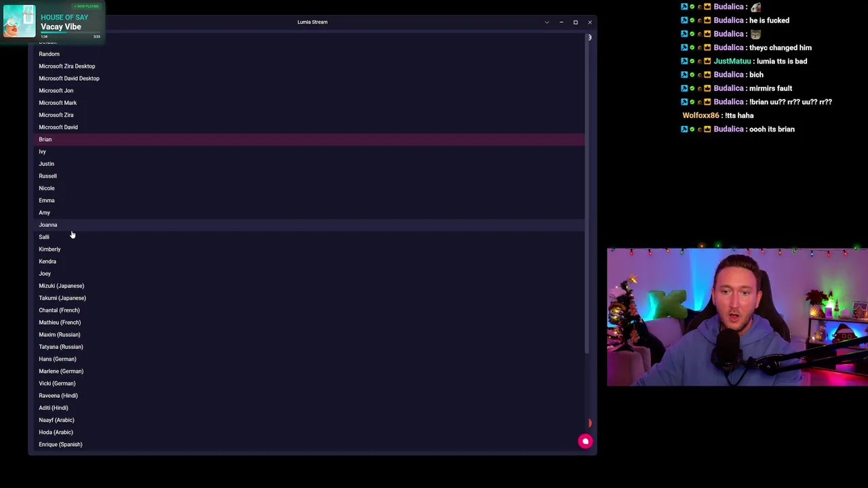Pick Chantal (French) voice
The image size is (868, 488).
point(309,310)
